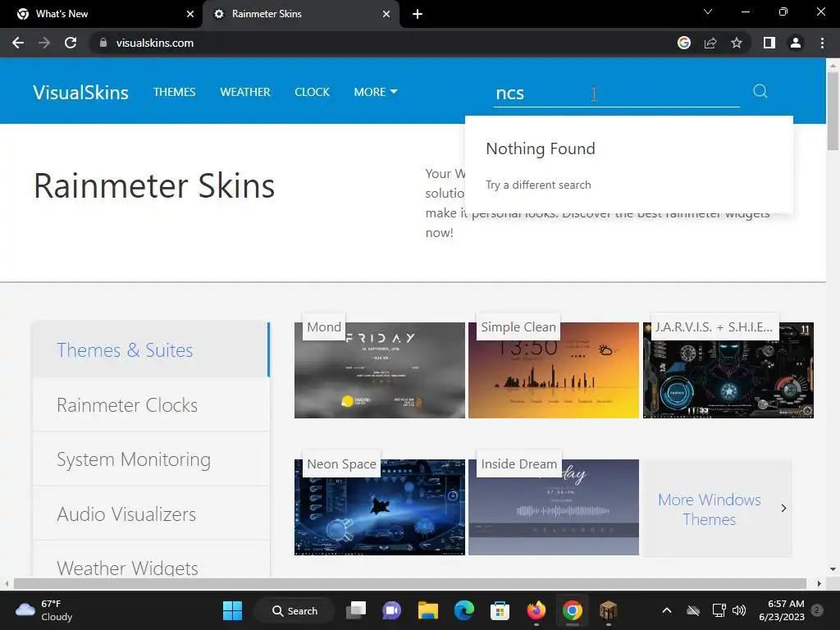Open the Mond theme thumbnail
This screenshot has width=840, height=630.
(x=379, y=370)
